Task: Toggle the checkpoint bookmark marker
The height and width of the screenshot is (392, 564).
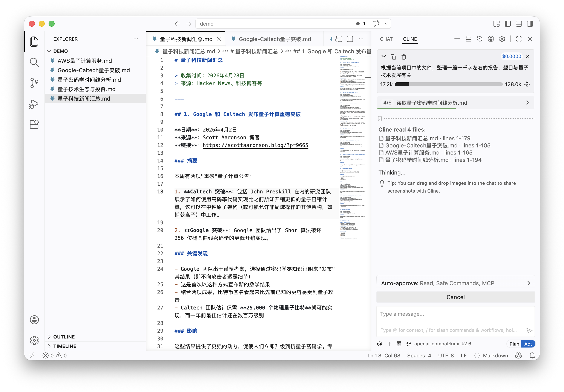Action: 380,118
